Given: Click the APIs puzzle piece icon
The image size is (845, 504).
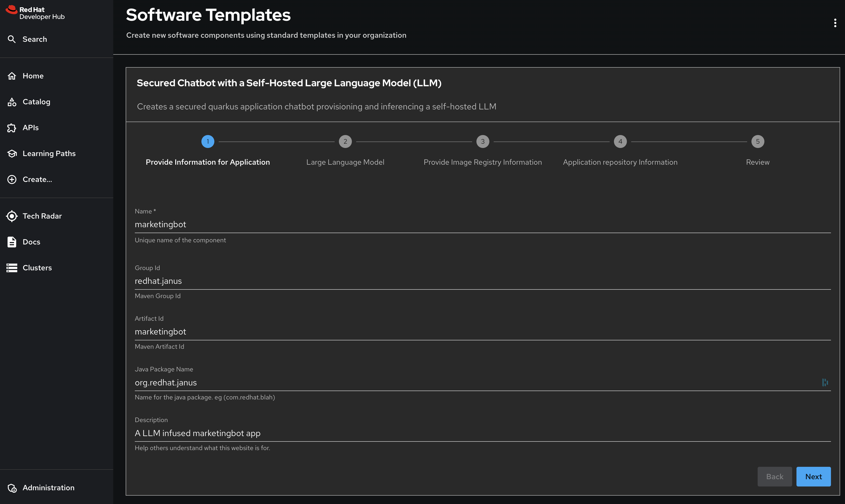Looking at the screenshot, I should (12, 128).
